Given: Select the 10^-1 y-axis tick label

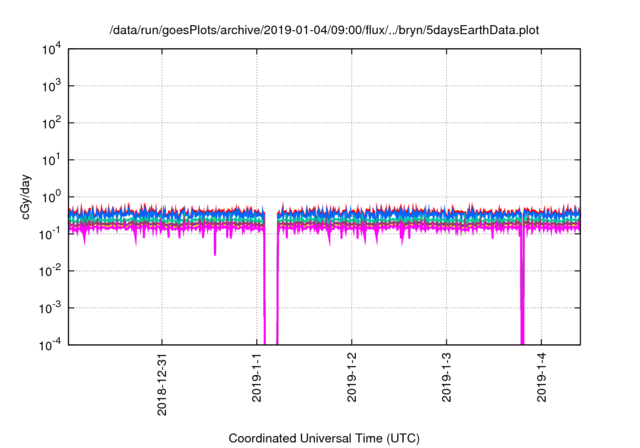Looking at the screenshot, I should click(50, 234).
